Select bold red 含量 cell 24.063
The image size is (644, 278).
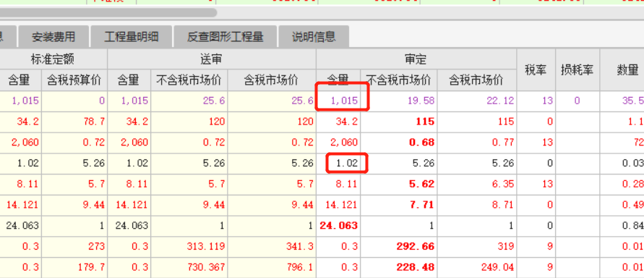point(338,226)
